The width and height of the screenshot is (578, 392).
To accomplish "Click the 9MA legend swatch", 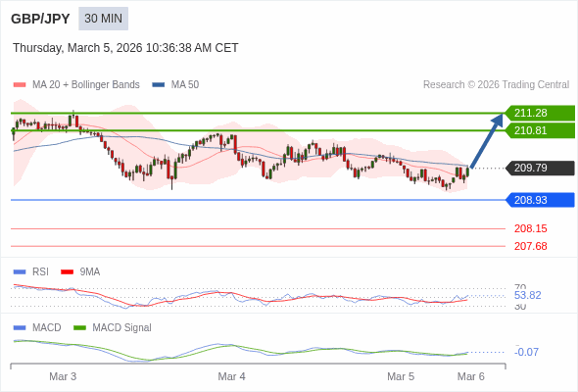I will (x=67, y=272).
